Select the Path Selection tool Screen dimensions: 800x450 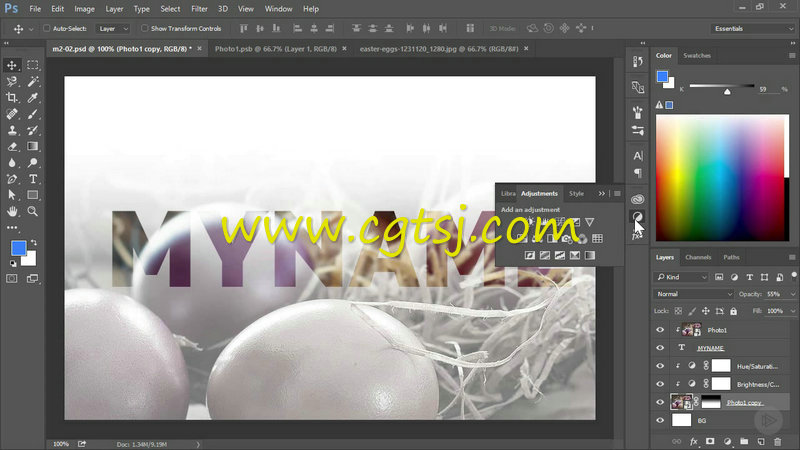12,195
